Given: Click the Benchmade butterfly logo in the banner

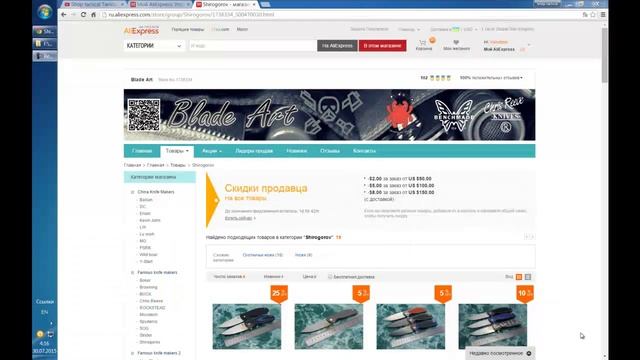Looking at the screenshot, I should (453, 116).
